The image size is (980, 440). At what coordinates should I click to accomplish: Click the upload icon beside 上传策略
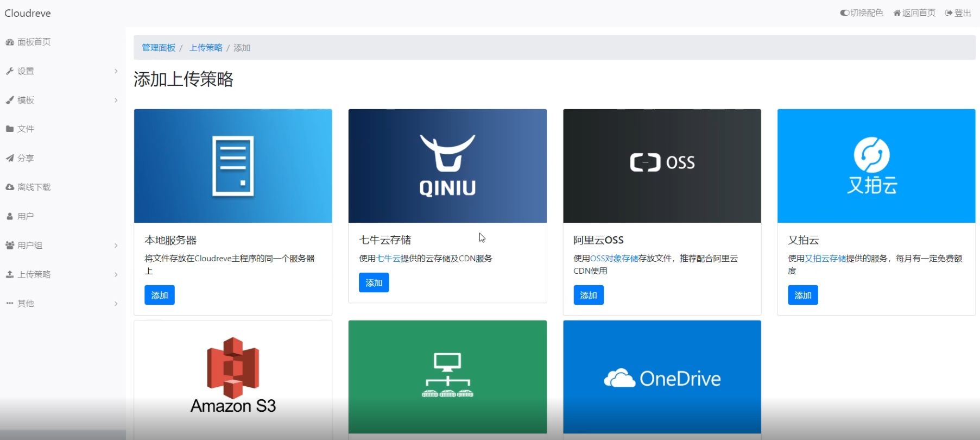pyautogui.click(x=10, y=274)
